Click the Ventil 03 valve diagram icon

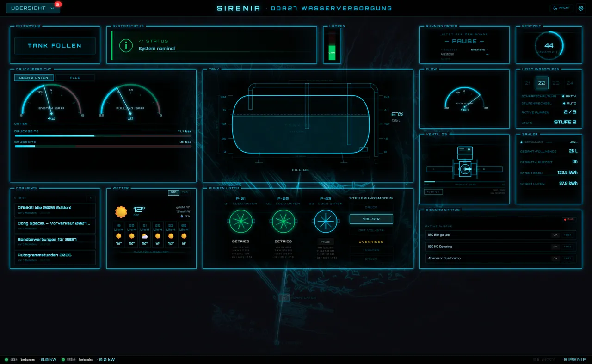(465, 163)
